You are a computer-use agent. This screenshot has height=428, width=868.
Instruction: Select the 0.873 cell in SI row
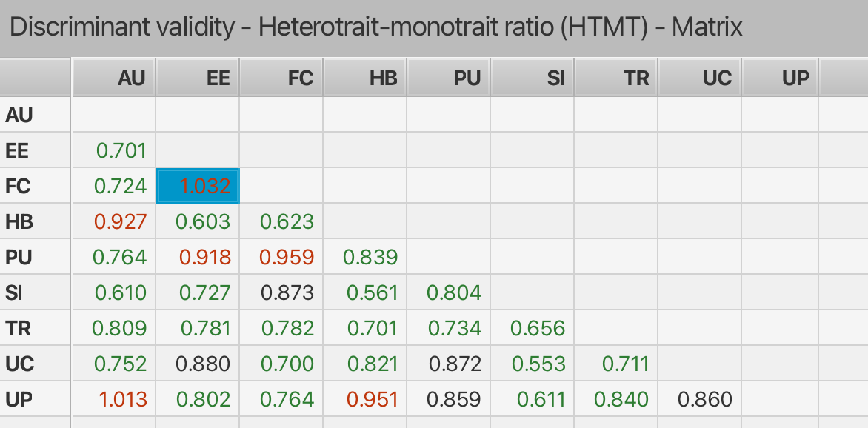[289, 292]
